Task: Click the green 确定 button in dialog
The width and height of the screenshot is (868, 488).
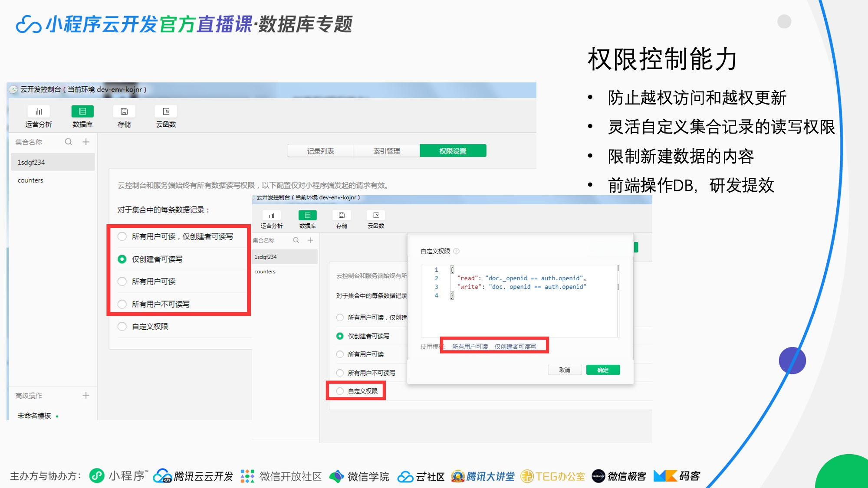Action: [x=603, y=370]
